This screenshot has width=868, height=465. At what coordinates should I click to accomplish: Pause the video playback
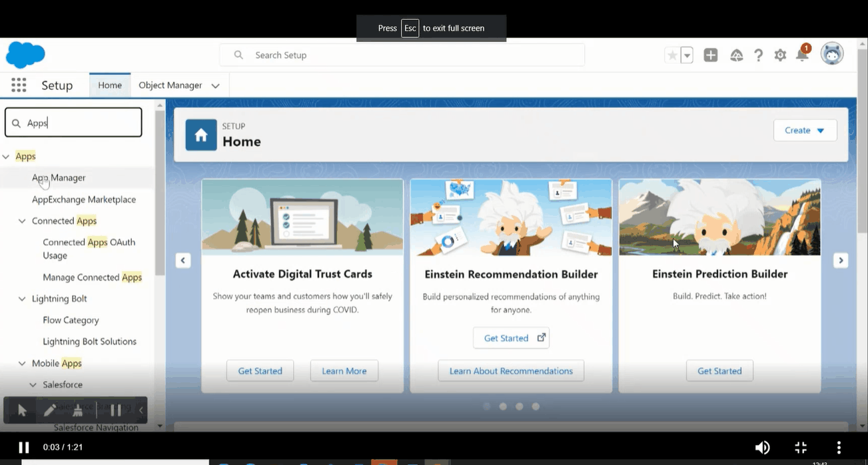pyautogui.click(x=24, y=447)
